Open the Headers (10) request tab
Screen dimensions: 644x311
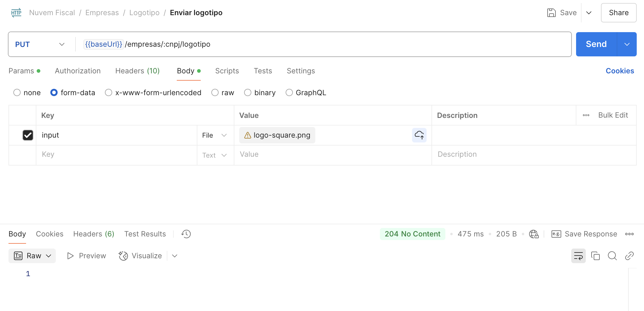[x=137, y=71]
